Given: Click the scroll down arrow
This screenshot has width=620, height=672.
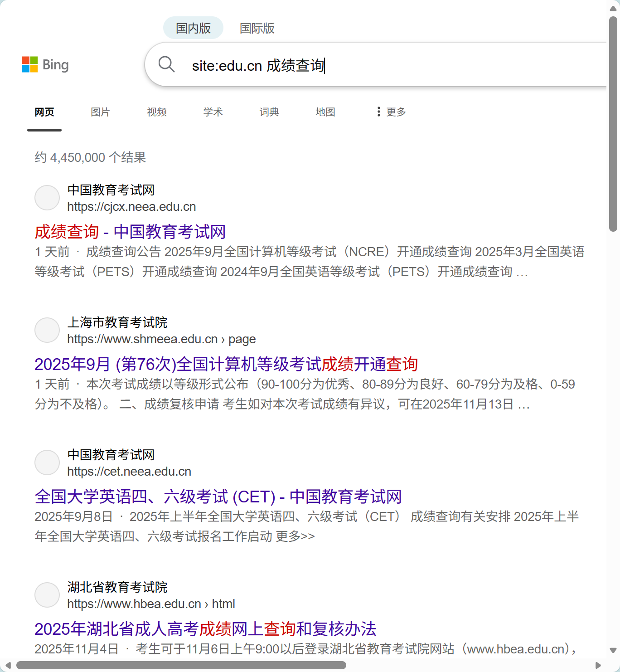Looking at the screenshot, I should (613, 650).
